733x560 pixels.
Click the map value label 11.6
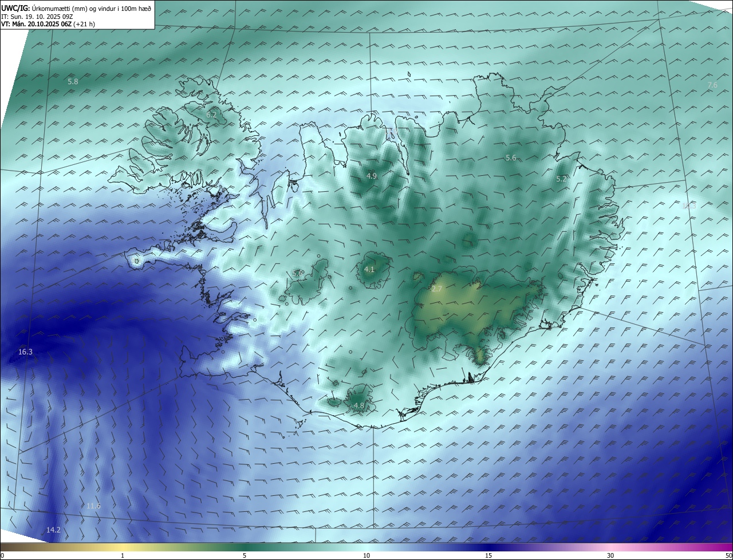(x=93, y=506)
